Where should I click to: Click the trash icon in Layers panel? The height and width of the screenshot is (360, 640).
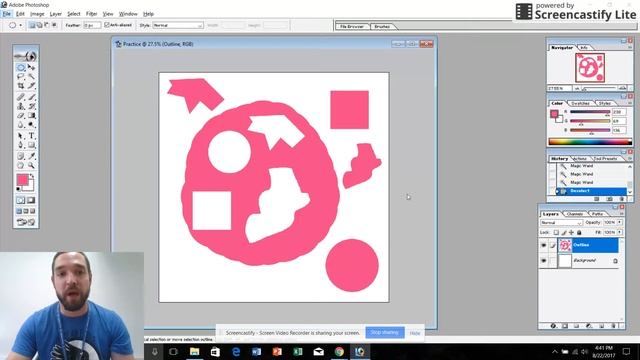point(613,326)
